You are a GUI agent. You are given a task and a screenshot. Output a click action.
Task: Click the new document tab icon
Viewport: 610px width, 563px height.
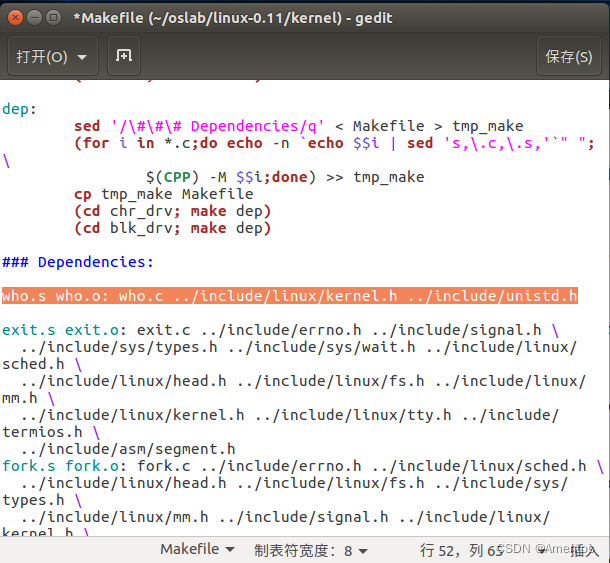click(124, 56)
